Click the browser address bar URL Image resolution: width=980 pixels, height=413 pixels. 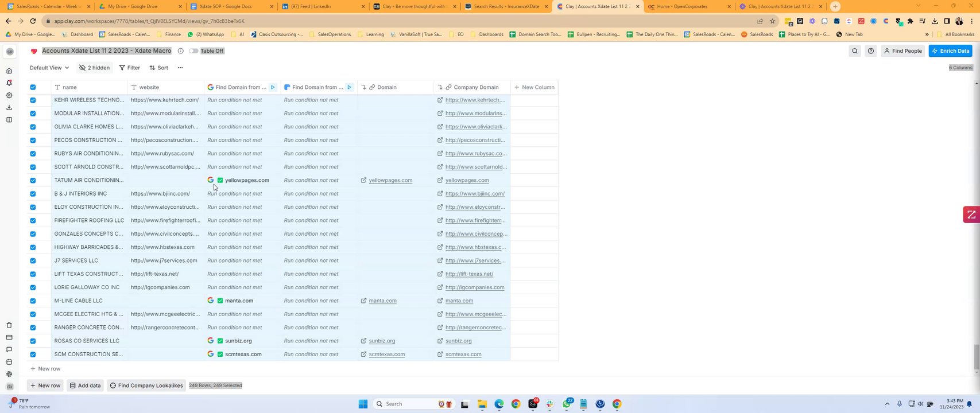pyautogui.click(x=149, y=21)
